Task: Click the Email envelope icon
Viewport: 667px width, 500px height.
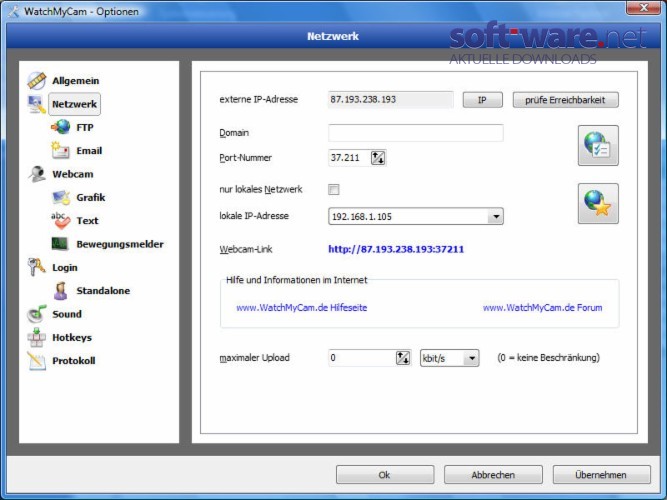Action: pos(60,150)
